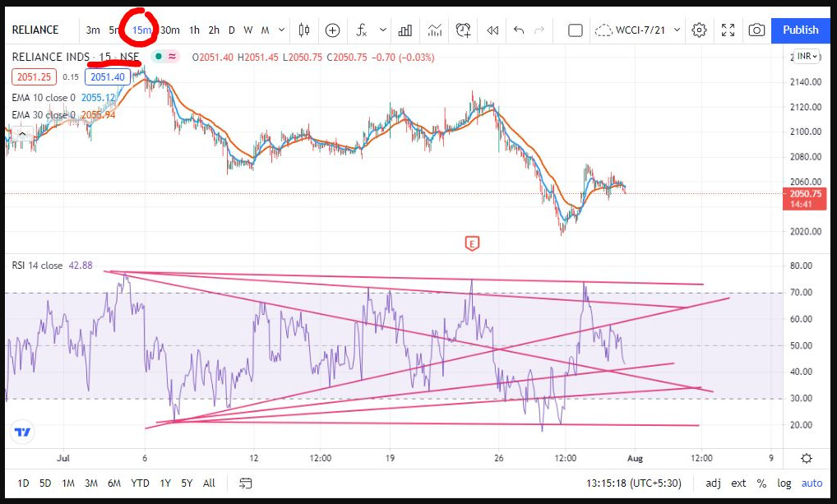Open the WCCI-7/21 layout dropdown

(x=639, y=30)
